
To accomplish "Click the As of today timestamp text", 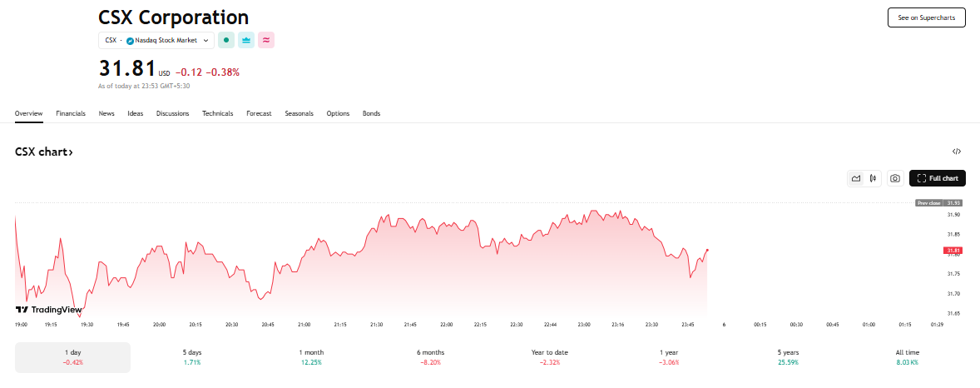I will [x=145, y=86].
